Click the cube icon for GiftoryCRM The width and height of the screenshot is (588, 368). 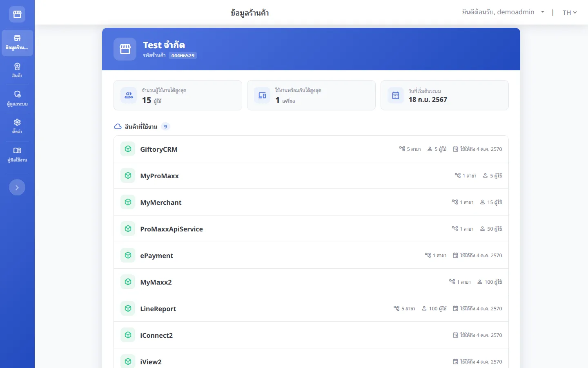128,149
